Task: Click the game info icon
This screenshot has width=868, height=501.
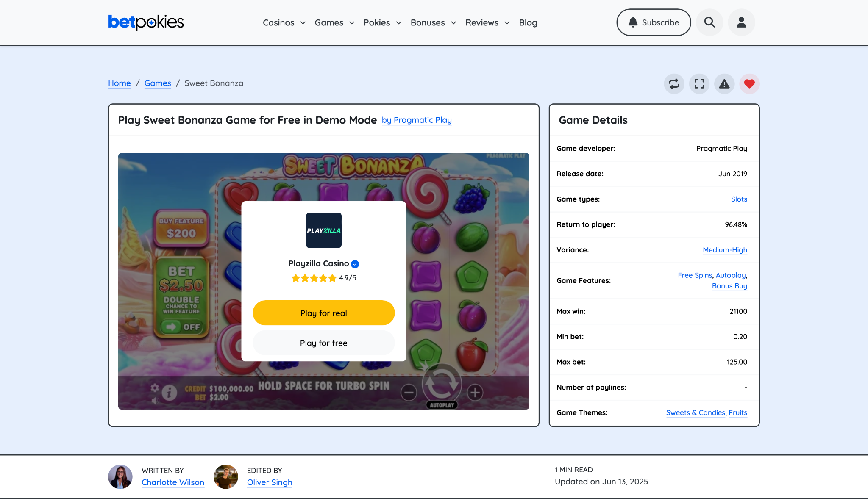Action: 169,393
